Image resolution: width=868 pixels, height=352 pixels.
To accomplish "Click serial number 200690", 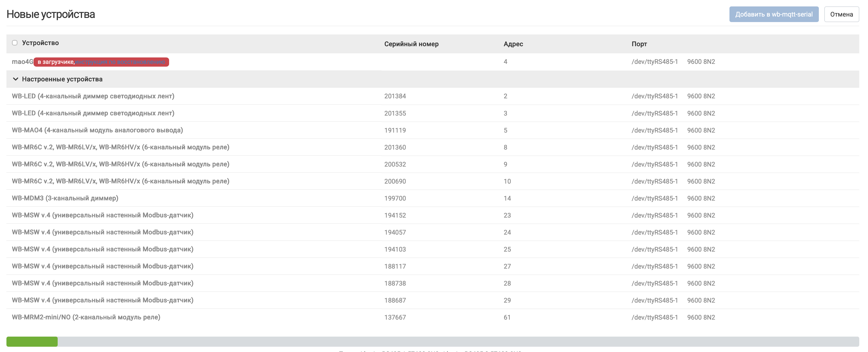I will [395, 181].
